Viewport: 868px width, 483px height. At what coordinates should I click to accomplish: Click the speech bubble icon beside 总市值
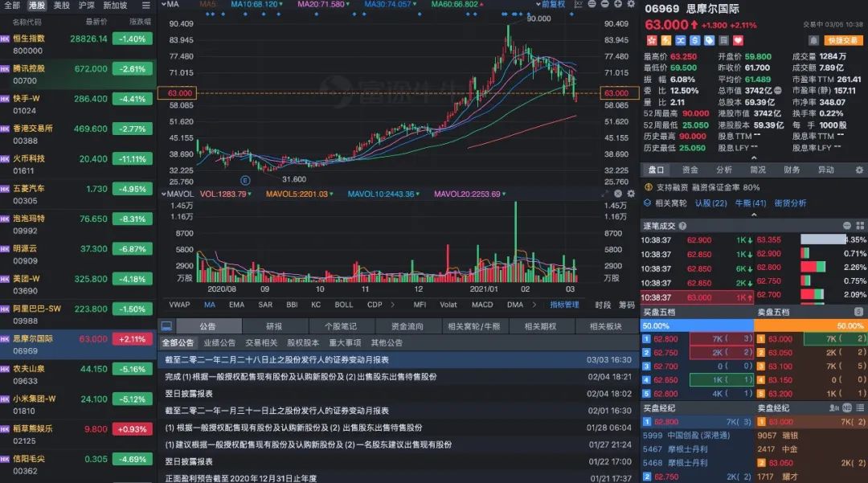tap(778, 91)
